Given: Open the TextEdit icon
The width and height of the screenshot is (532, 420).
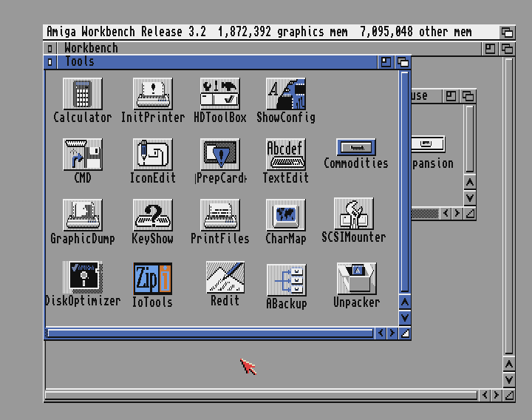Looking at the screenshot, I should [286, 155].
